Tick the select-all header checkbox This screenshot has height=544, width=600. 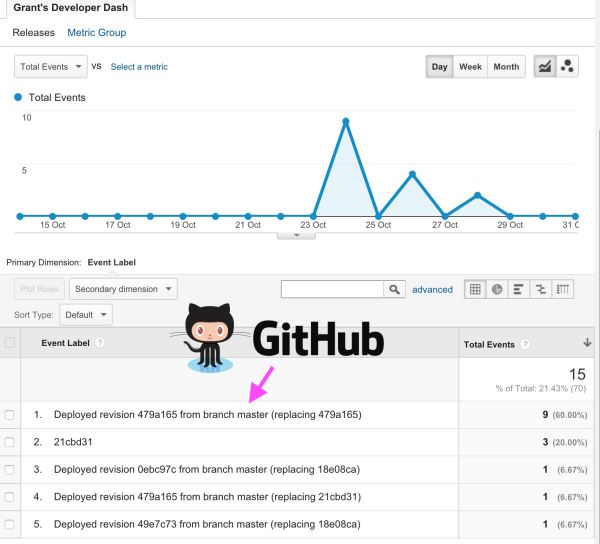10,342
